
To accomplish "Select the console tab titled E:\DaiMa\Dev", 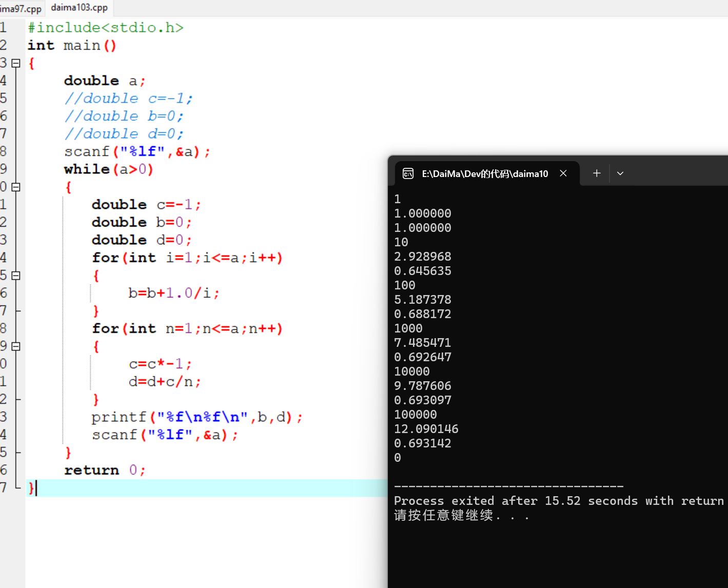I will point(485,174).
